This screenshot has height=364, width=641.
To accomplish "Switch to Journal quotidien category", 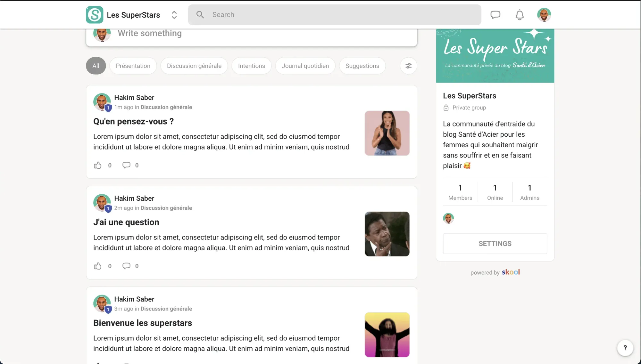I will (305, 66).
